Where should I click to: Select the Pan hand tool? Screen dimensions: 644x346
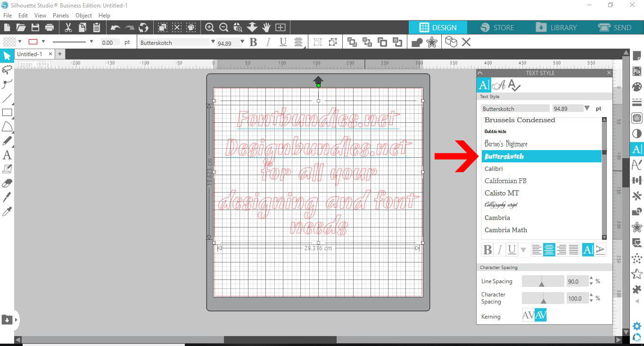[x=266, y=27]
